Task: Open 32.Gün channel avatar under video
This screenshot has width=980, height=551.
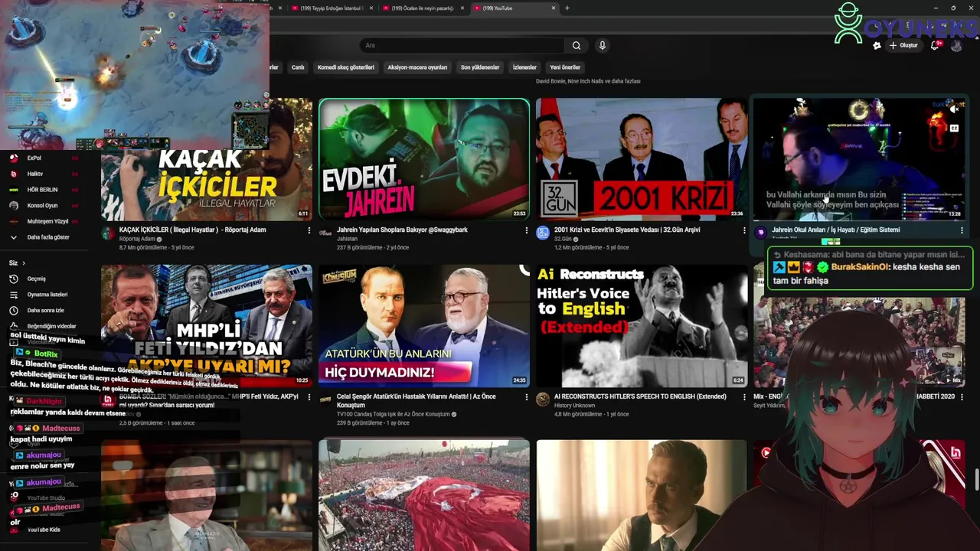Action: pos(543,233)
